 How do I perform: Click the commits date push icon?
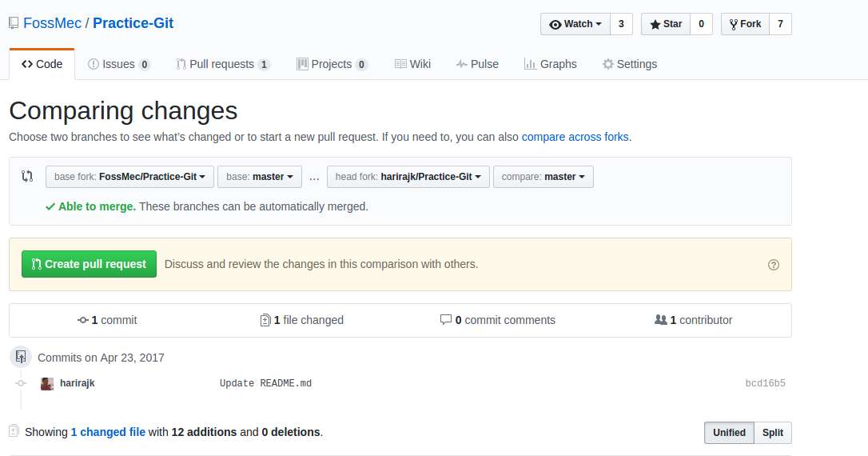21,358
